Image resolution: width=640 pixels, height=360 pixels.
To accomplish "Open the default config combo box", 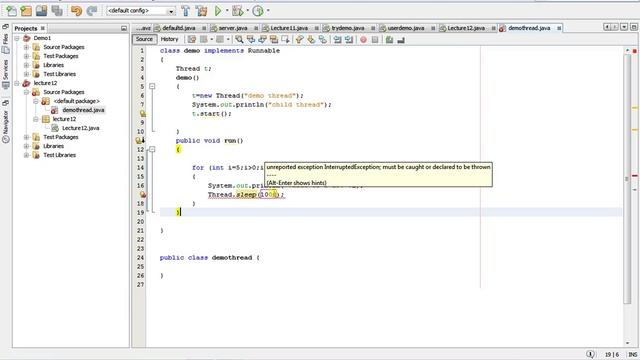I will click(141, 11).
